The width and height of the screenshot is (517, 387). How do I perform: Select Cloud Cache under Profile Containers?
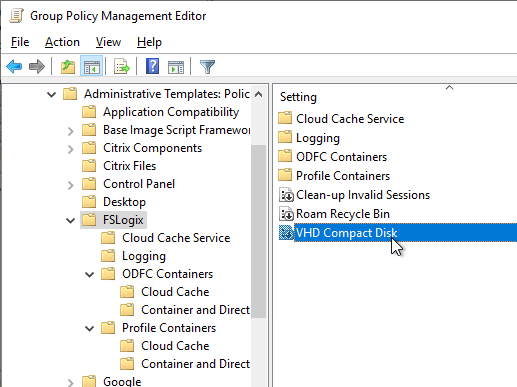coord(175,346)
